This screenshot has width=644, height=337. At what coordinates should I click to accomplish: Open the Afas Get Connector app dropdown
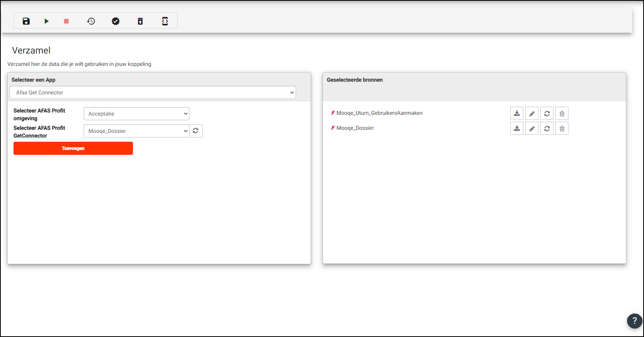153,92
